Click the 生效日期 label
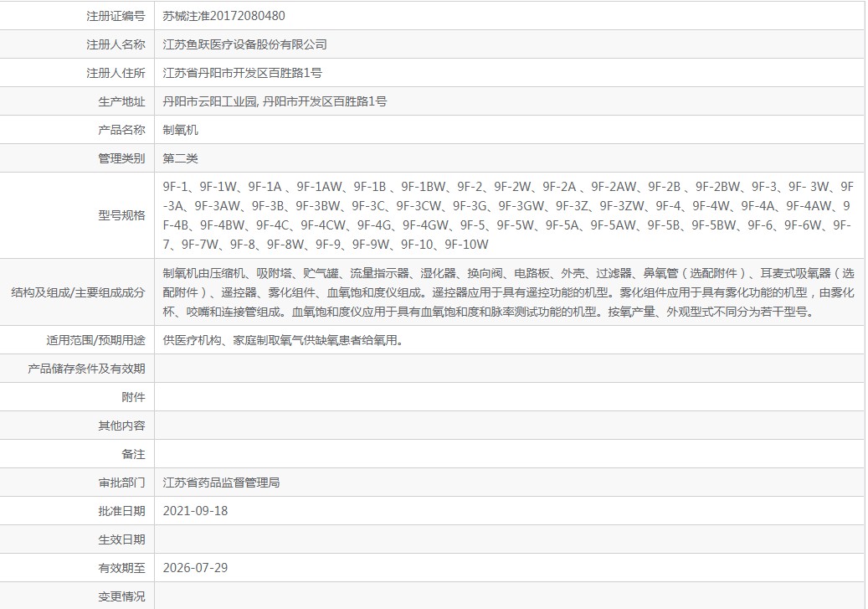868x609 pixels. point(121,539)
